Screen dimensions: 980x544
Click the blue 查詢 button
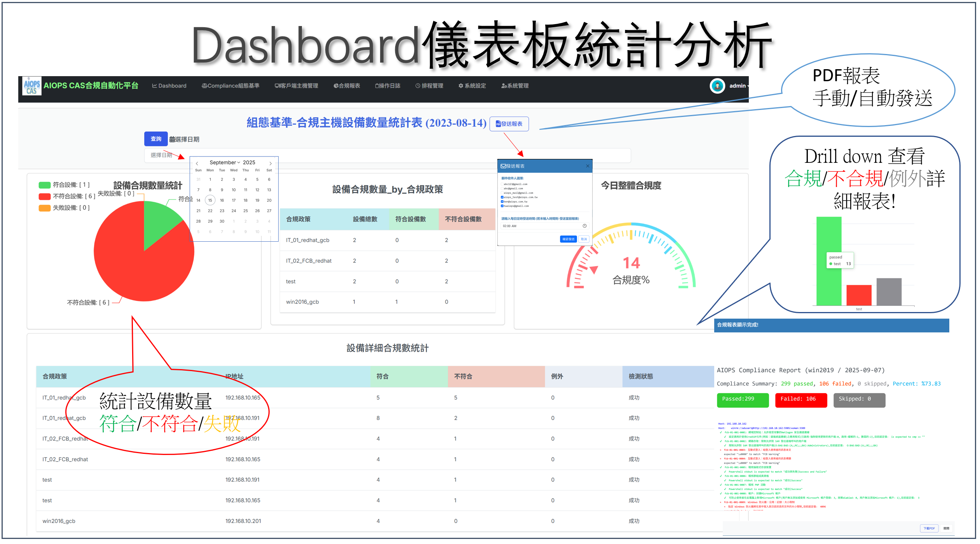(x=156, y=139)
